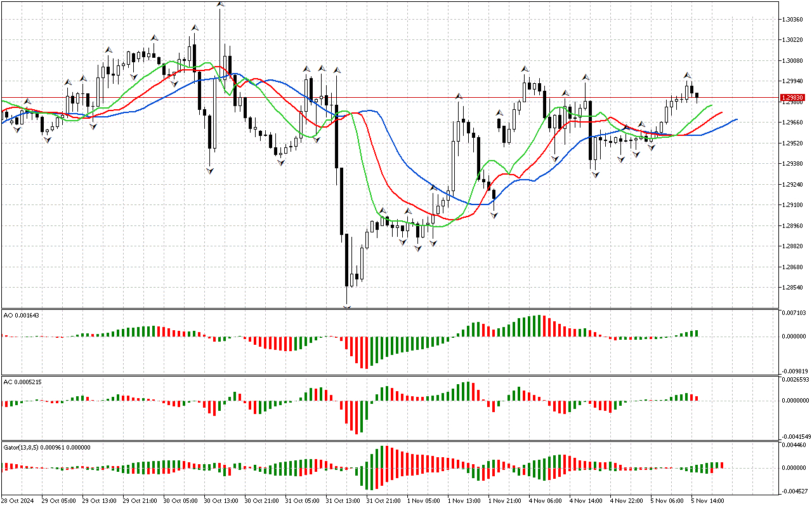The width and height of the screenshot is (812, 508).
Task: Click the 1.28820 price scale label
Action: [793, 246]
